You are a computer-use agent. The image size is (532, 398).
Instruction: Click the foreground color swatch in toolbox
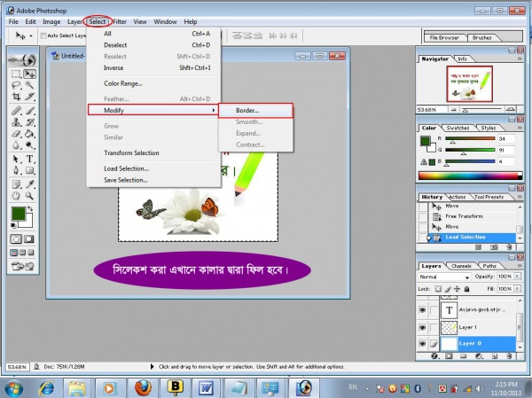pyautogui.click(x=18, y=214)
